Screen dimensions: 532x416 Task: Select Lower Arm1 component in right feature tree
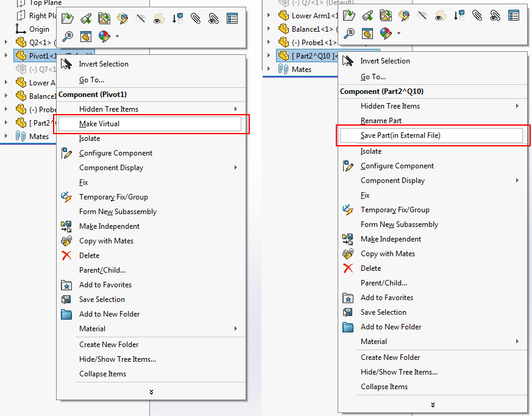click(x=310, y=16)
